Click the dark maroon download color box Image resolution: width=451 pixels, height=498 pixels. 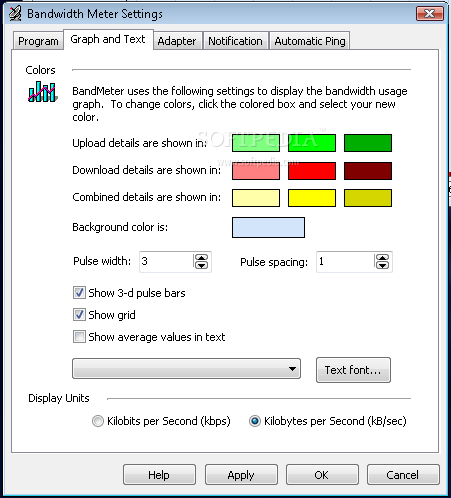368,171
